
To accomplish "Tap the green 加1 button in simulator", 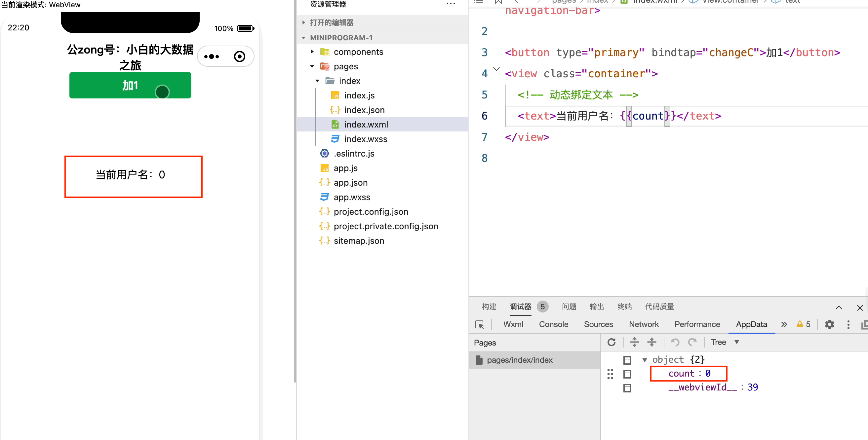I will click(x=130, y=85).
